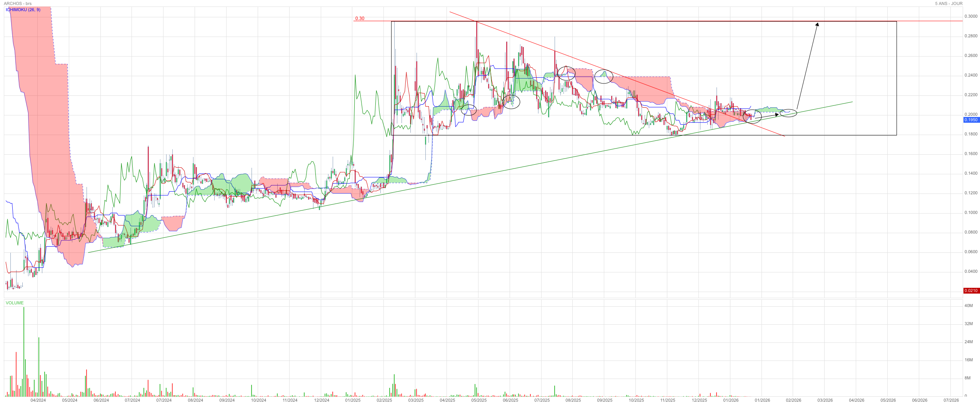The image size is (980, 404).
Task: Click the 0.3000 price axis label
Action: point(971,16)
